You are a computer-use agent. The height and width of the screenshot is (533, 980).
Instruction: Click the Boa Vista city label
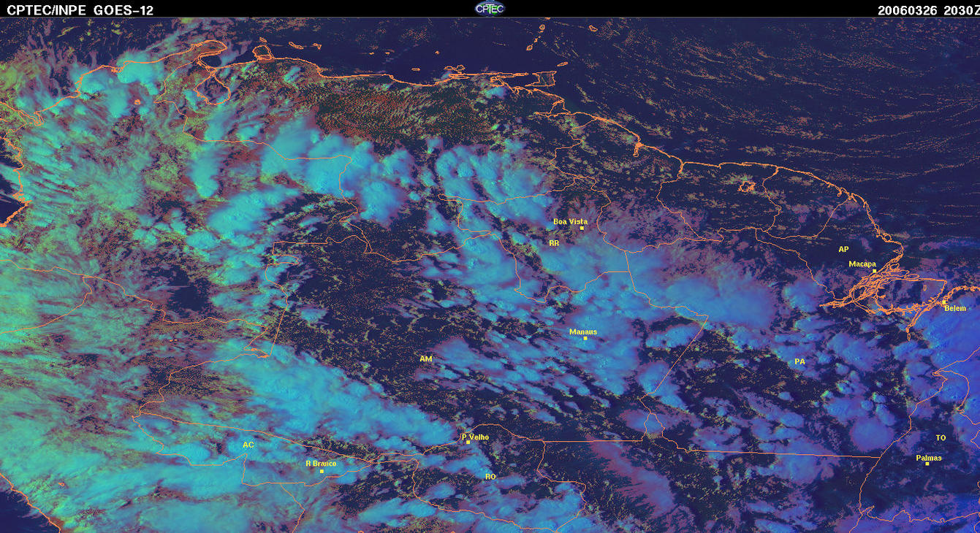570,221
